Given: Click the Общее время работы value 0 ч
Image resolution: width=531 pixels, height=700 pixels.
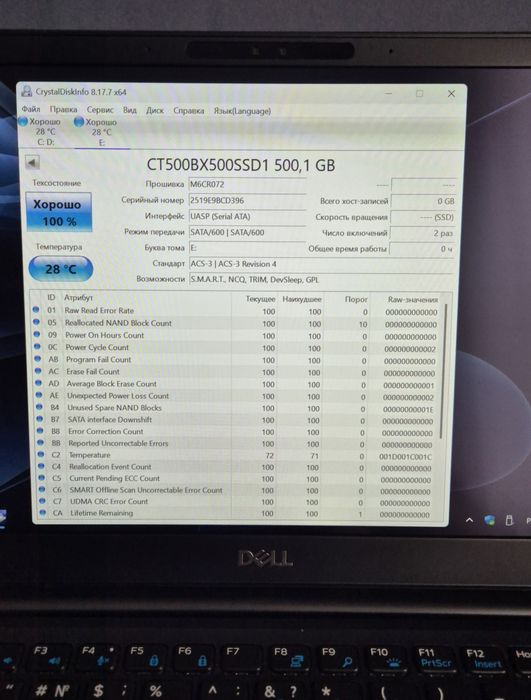Looking at the screenshot, I should pyautogui.click(x=422, y=249).
